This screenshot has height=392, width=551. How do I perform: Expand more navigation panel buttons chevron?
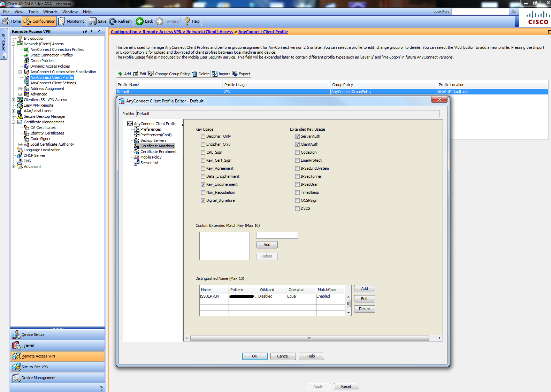[101, 388]
